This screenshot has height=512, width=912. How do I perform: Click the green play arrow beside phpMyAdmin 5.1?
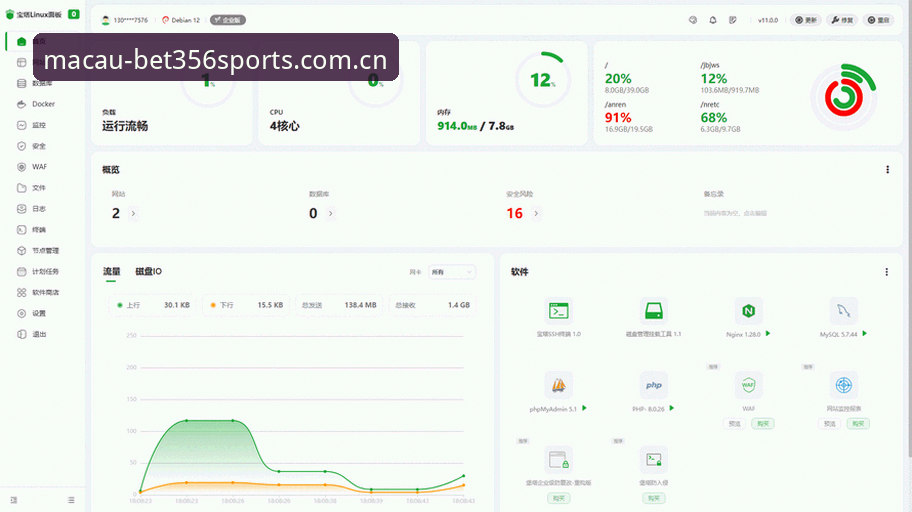click(x=584, y=408)
